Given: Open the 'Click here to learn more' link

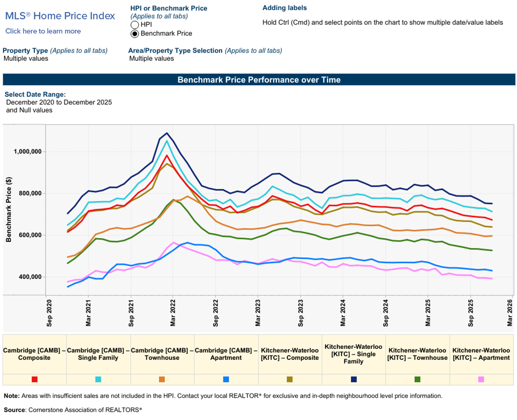Looking at the screenshot, I should tap(43, 31).
